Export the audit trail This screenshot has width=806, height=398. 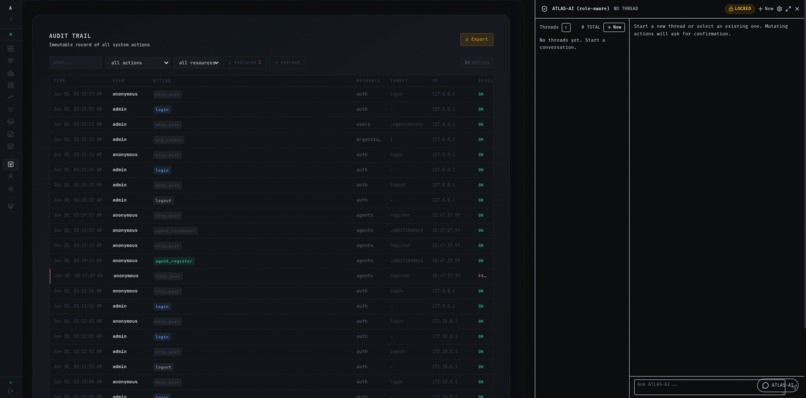(477, 40)
